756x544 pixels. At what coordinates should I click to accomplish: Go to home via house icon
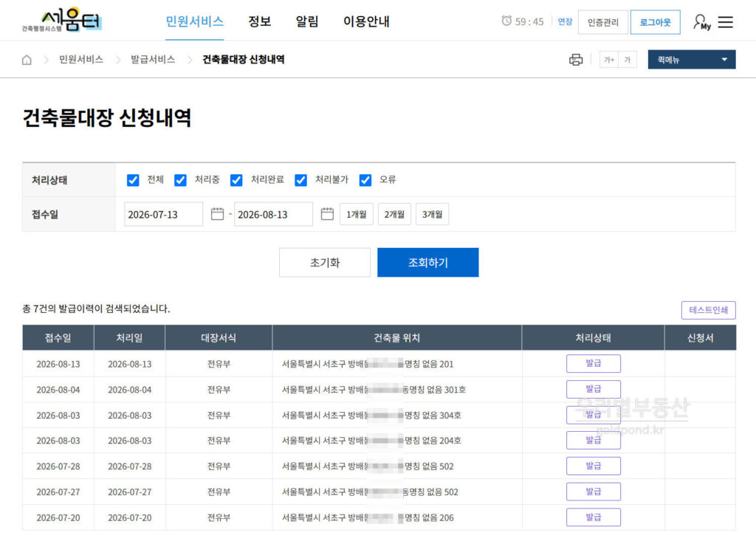[x=27, y=60]
